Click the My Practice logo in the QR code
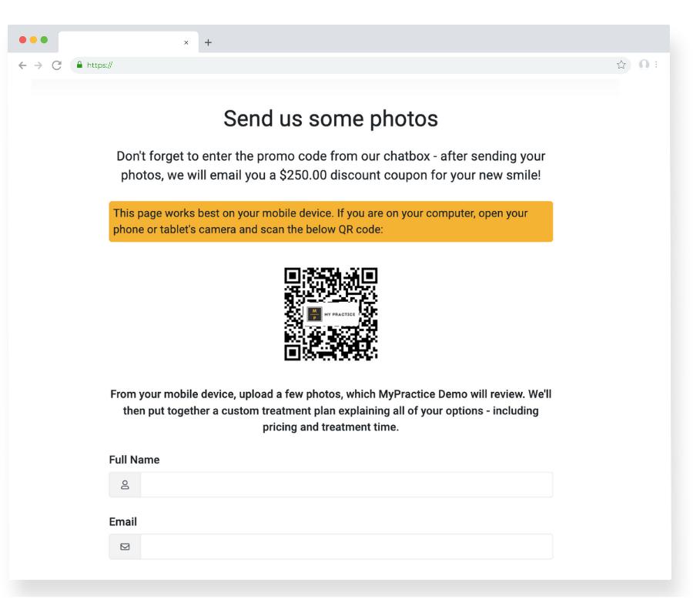 click(x=331, y=314)
